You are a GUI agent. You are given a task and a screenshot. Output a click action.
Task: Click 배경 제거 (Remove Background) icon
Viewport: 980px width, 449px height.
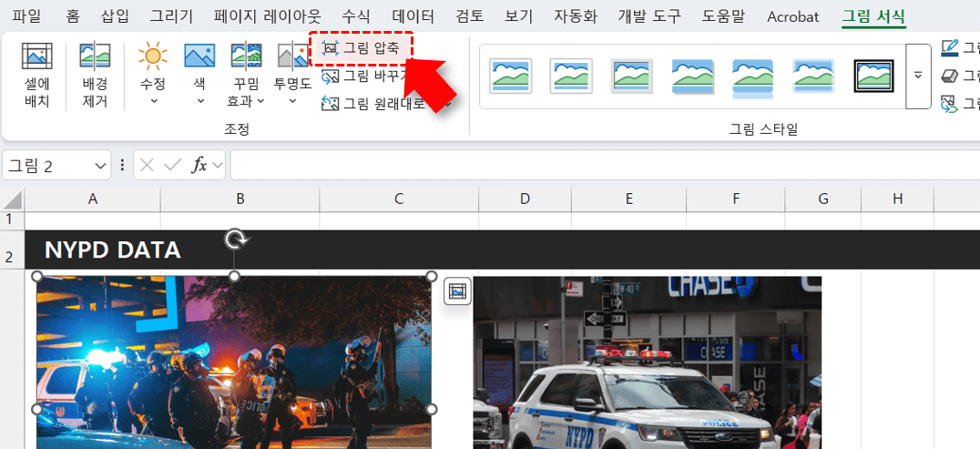[x=95, y=56]
